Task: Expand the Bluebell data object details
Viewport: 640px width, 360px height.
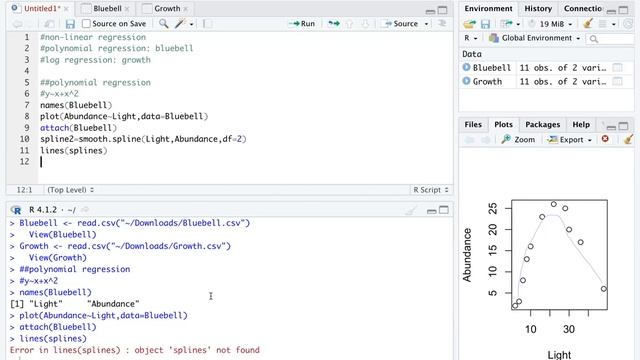Action: tap(467, 67)
